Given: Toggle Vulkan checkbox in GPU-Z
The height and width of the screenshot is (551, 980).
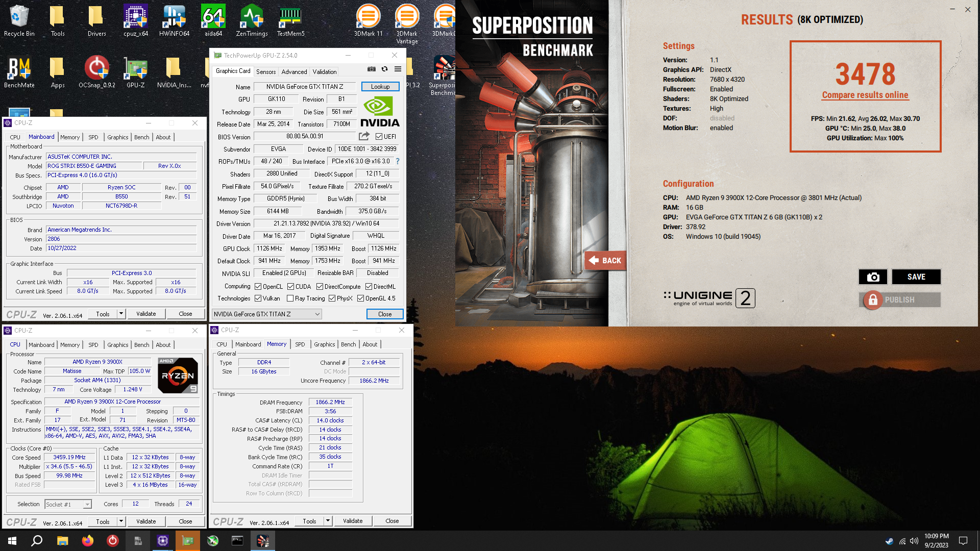Looking at the screenshot, I should click(258, 298).
